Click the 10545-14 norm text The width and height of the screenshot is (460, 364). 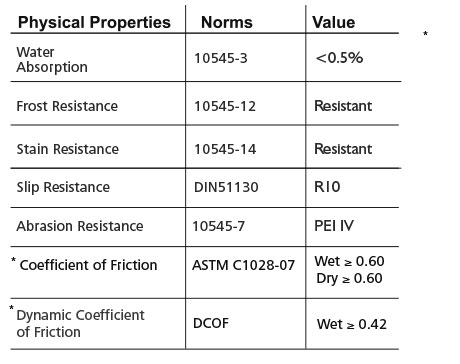pos(225,149)
